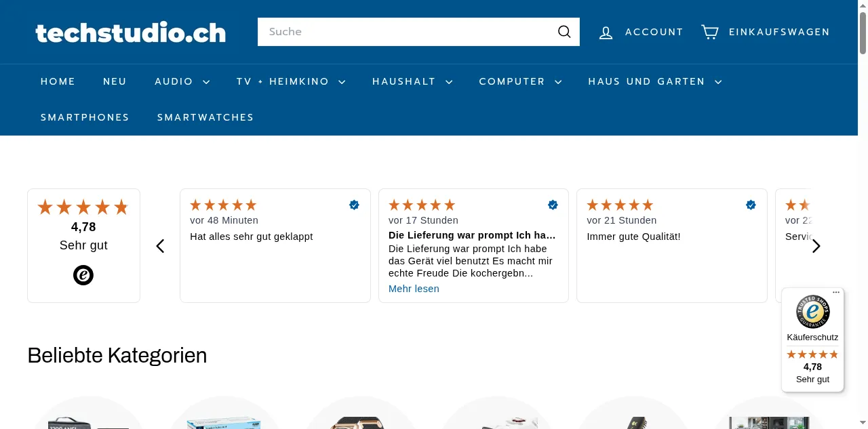Click five-star rating in 48 Minuten review
This screenshot has height=429, width=868.
pyautogui.click(x=223, y=205)
